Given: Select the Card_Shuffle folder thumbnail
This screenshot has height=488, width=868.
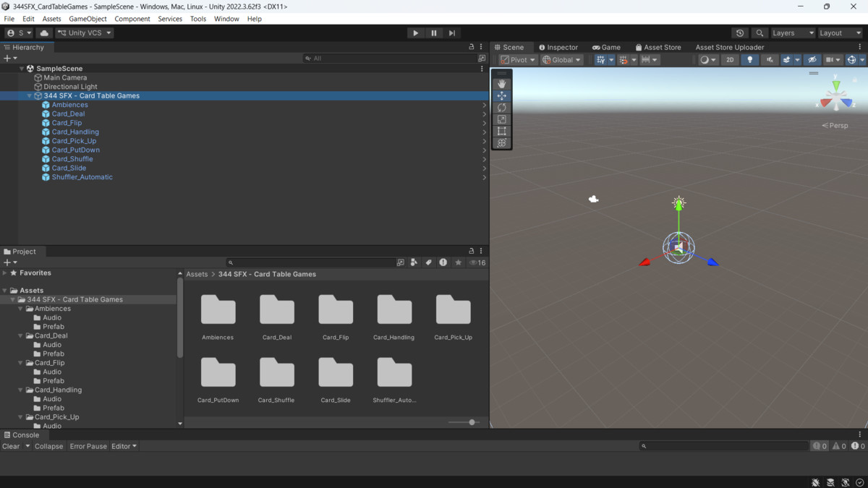Looking at the screenshot, I should coord(276,372).
